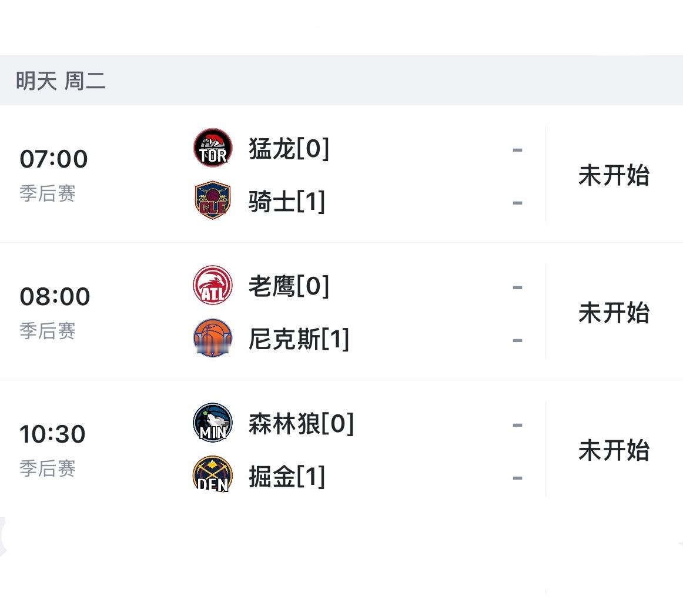The image size is (683, 616).
Task: Click the 季后赛 label under 07:00
Action: pyautogui.click(x=47, y=196)
